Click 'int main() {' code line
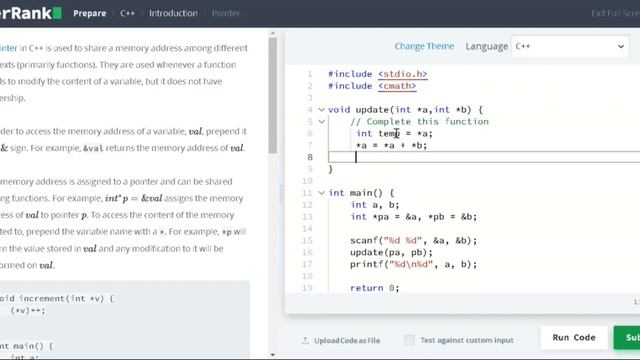The height and width of the screenshot is (360, 640). 361,193
